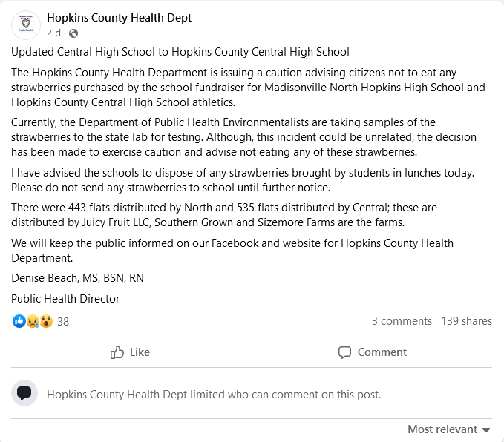Click the thumbs-up outline icon beside Like
Viewport: 504px width, 442px height.
(x=117, y=352)
